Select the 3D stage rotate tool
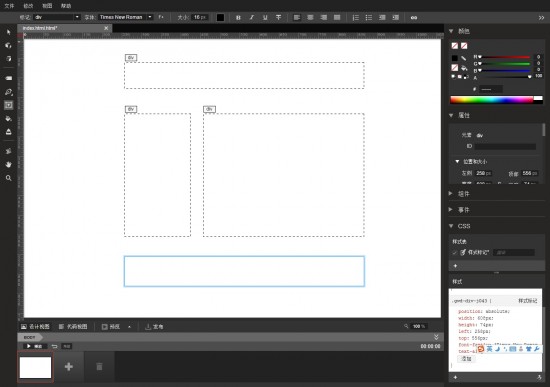The image size is (550, 387). (x=9, y=59)
